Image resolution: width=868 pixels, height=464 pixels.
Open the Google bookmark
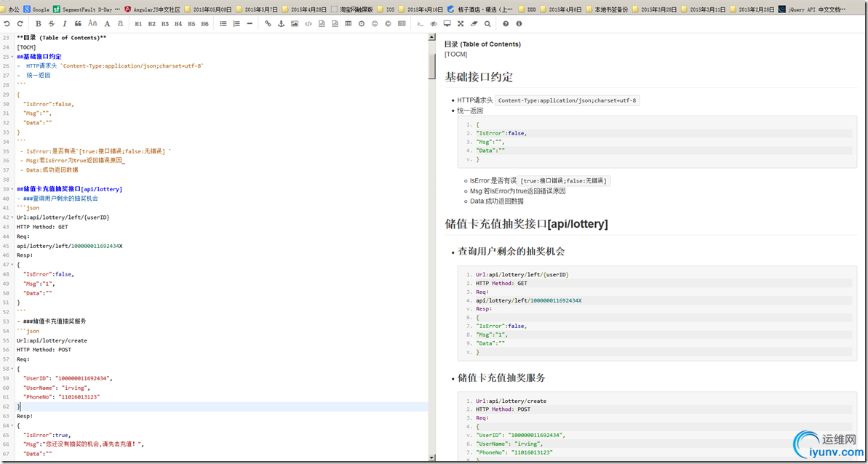[36, 9]
